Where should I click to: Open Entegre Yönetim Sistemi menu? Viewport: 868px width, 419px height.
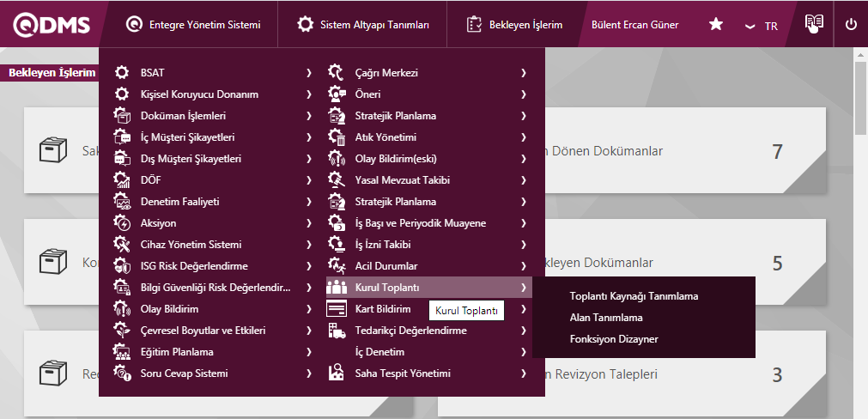(193, 25)
